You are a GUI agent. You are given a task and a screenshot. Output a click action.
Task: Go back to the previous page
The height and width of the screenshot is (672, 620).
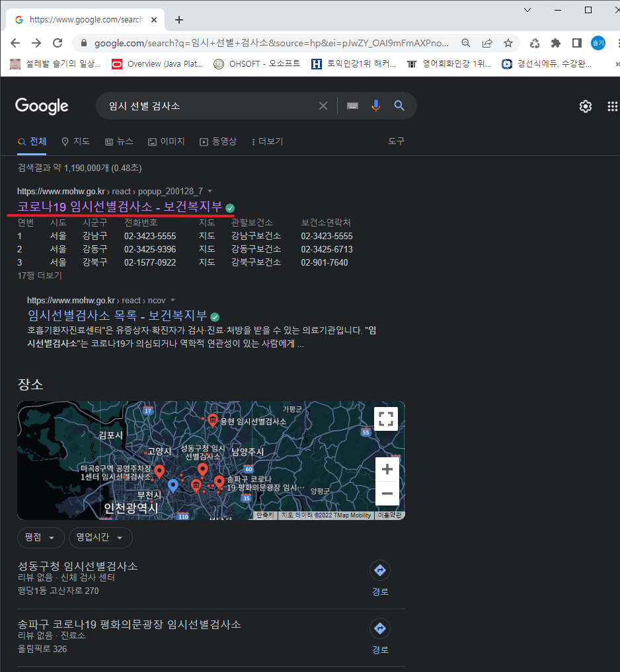pyautogui.click(x=15, y=43)
